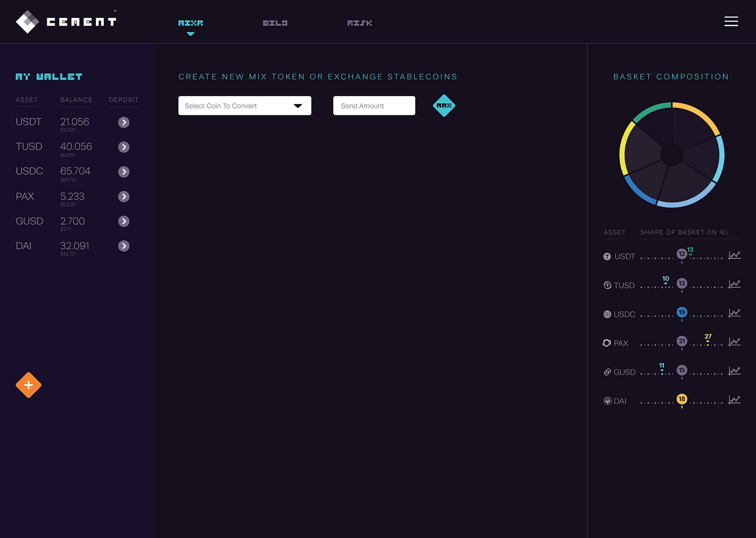Viewport: 756px width, 538px height.
Task: Click the Deposit column header
Action: pyautogui.click(x=124, y=100)
